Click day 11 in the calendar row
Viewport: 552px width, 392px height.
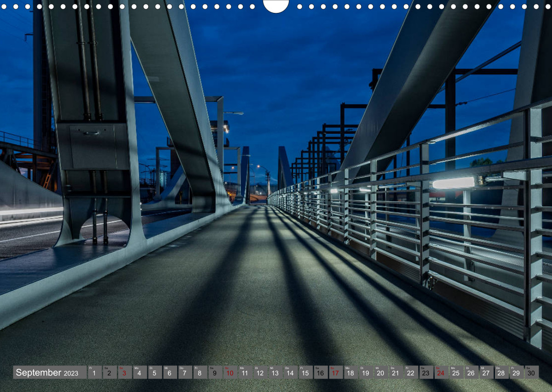click(x=245, y=372)
